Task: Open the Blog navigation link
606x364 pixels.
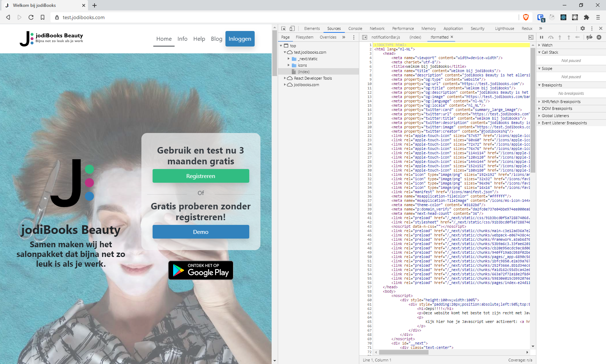Action: pos(216,39)
